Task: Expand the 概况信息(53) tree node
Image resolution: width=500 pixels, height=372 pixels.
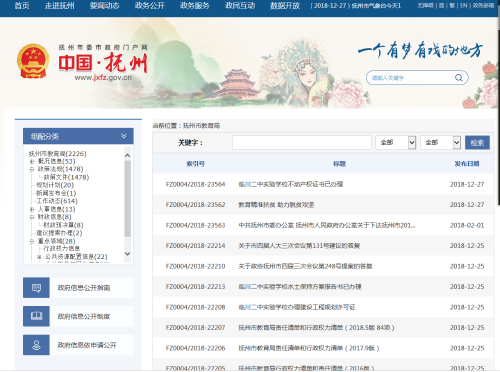Action: tap(32, 161)
